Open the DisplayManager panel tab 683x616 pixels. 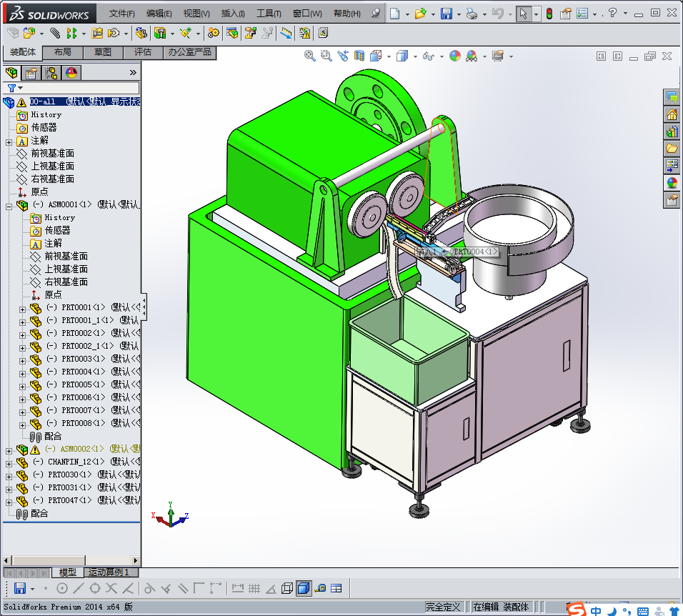point(71,73)
